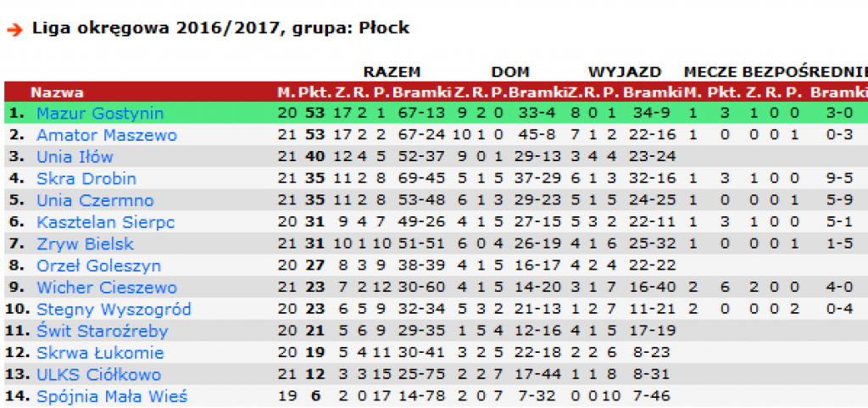Click the ULKS Ciółkowo team link

click(98, 375)
